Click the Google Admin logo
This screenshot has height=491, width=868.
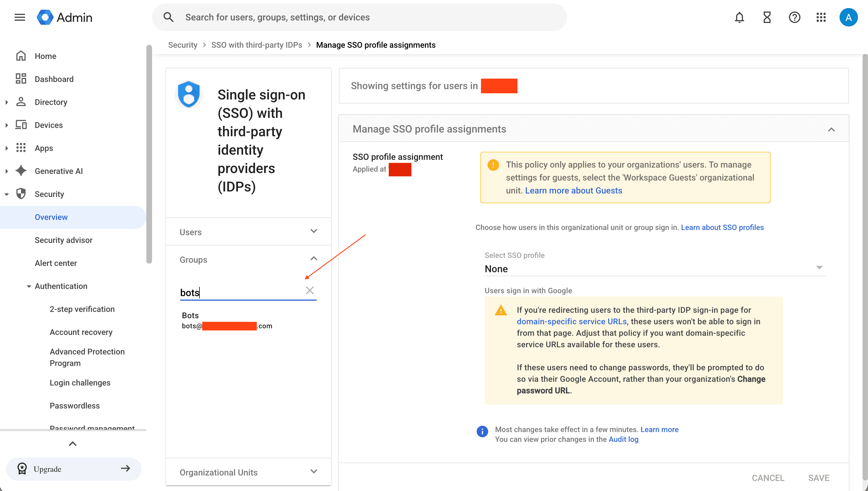click(x=64, y=17)
